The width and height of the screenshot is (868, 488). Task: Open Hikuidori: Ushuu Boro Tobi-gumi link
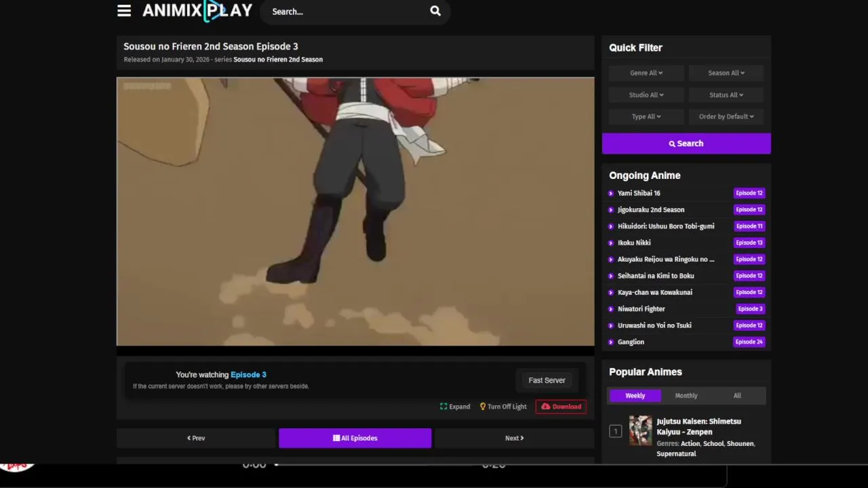tap(666, 226)
